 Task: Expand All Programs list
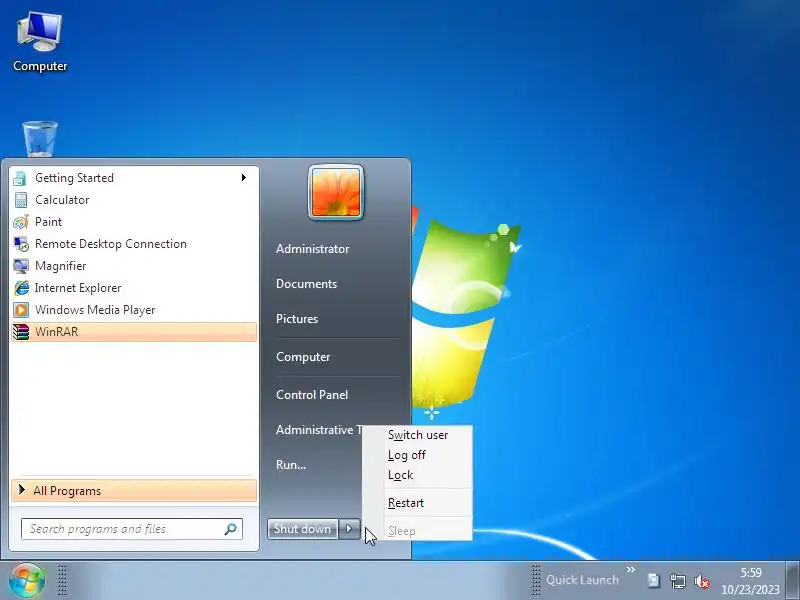point(134,491)
